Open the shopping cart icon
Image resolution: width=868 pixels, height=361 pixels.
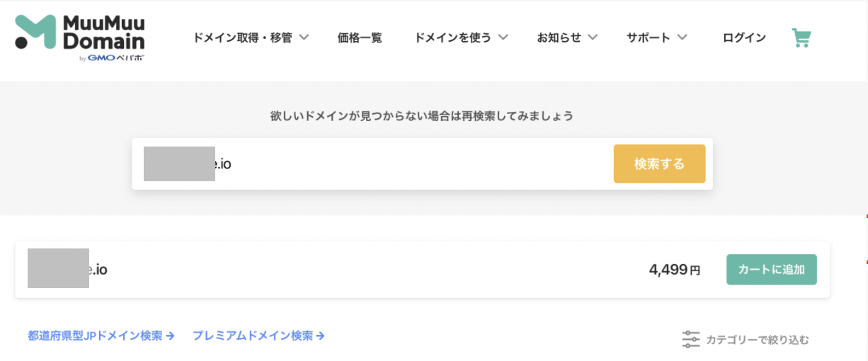click(801, 38)
